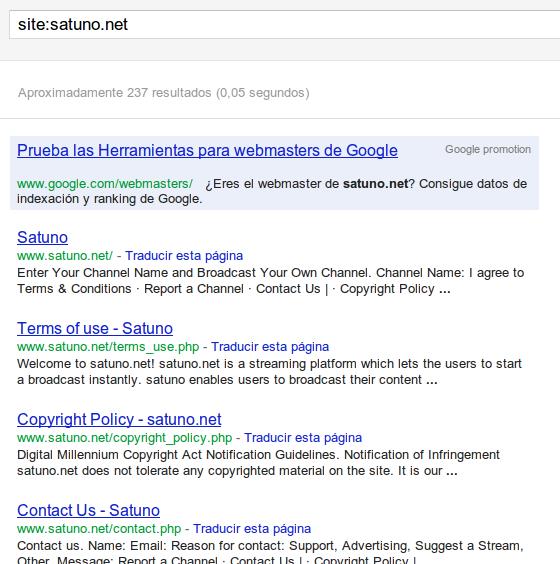Click the www.satuno.net/contact.php URL
Screen dimensions: 560x564
99,529
